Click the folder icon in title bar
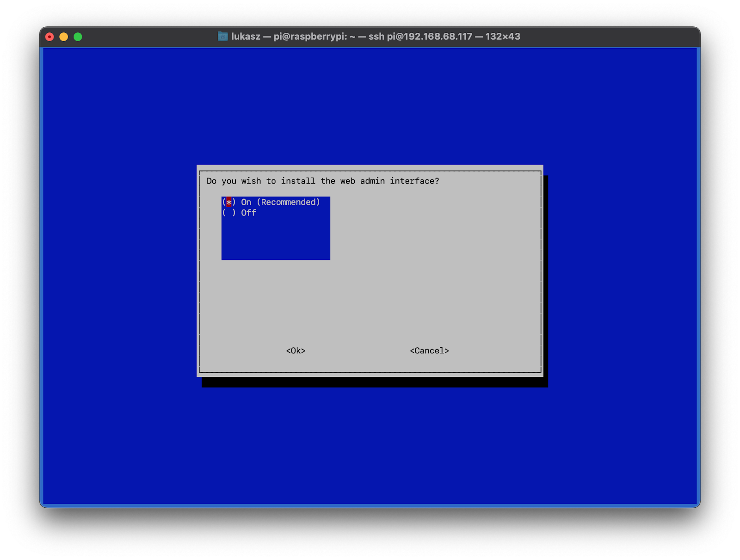This screenshot has width=740, height=560. (x=223, y=36)
